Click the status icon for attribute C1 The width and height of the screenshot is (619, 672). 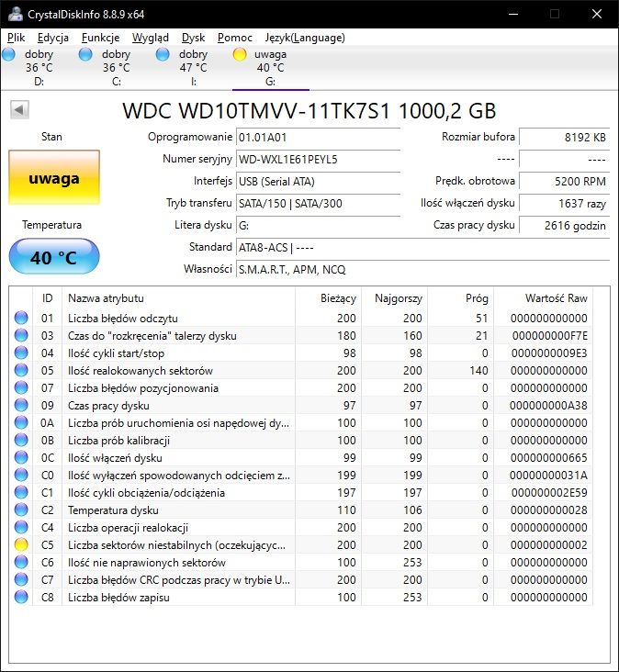point(21,492)
